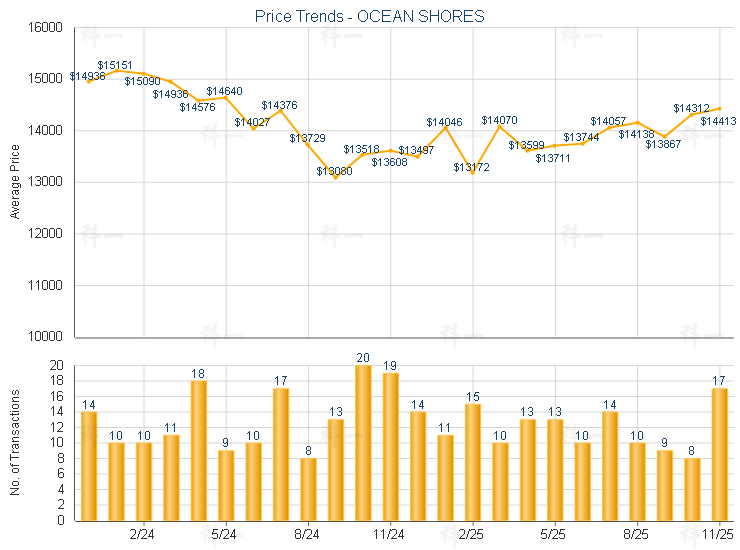Click the "Price Trends - OCEAN SHORES" chart title

tap(371, 16)
